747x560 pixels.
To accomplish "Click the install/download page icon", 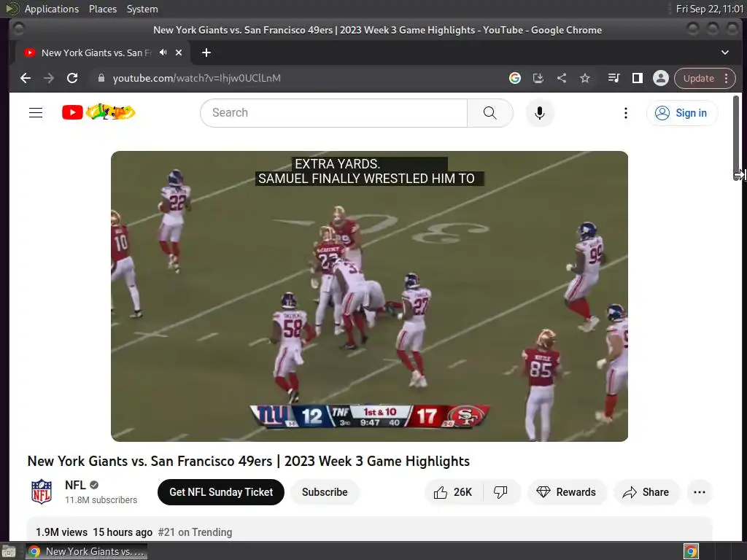I will tap(538, 78).
